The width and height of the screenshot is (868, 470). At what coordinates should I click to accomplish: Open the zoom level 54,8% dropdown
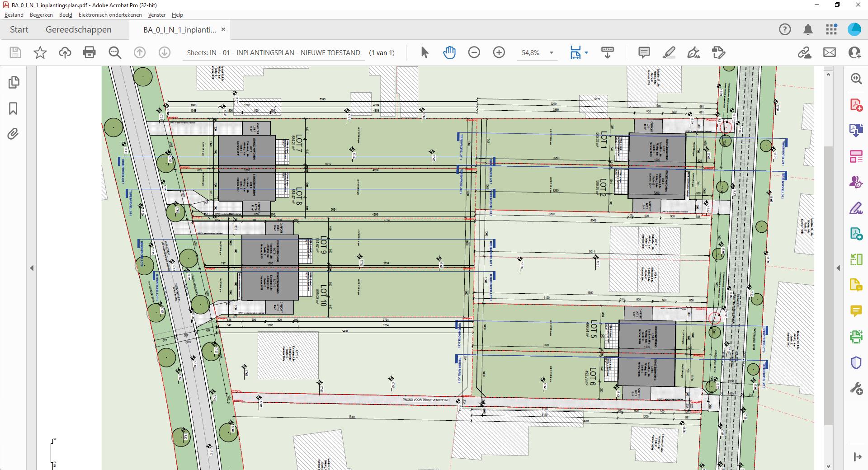[x=551, y=53]
